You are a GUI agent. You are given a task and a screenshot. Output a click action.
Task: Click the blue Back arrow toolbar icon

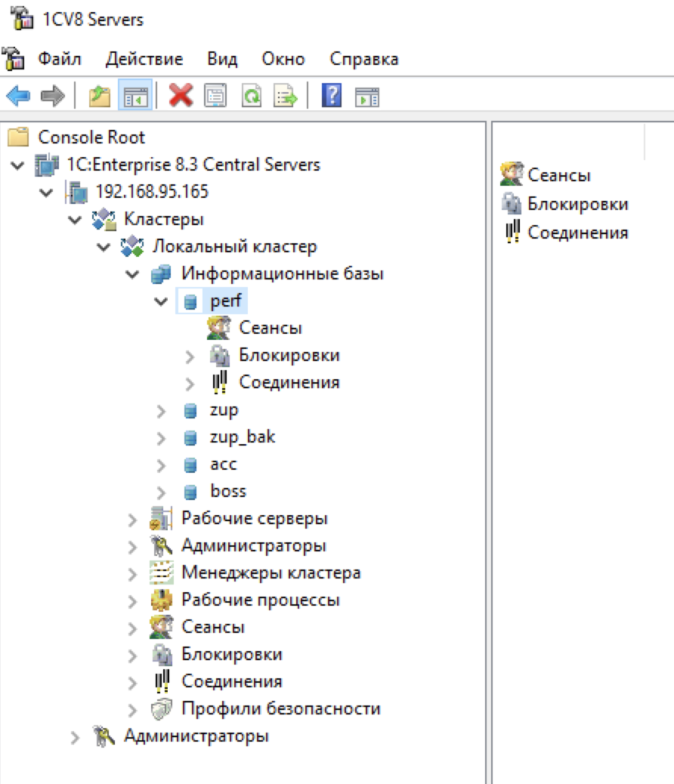coord(19,95)
